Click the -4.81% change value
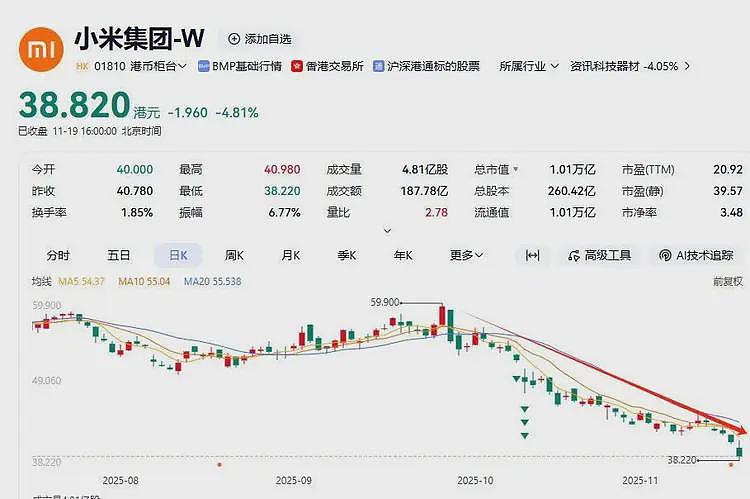 point(237,113)
